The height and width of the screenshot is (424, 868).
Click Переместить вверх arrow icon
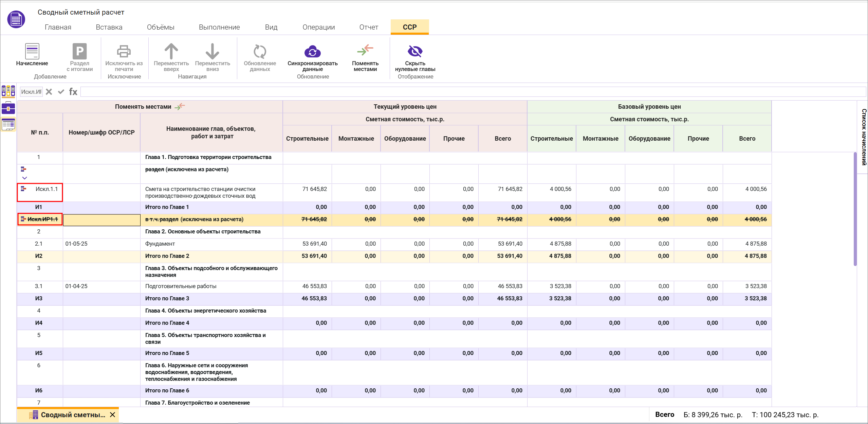171,52
